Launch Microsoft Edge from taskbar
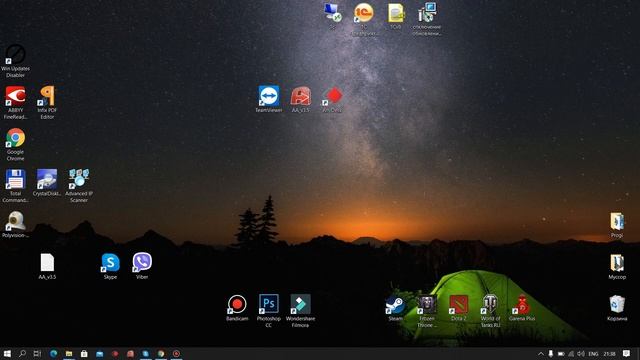This screenshot has height=360, width=640. (x=53, y=354)
